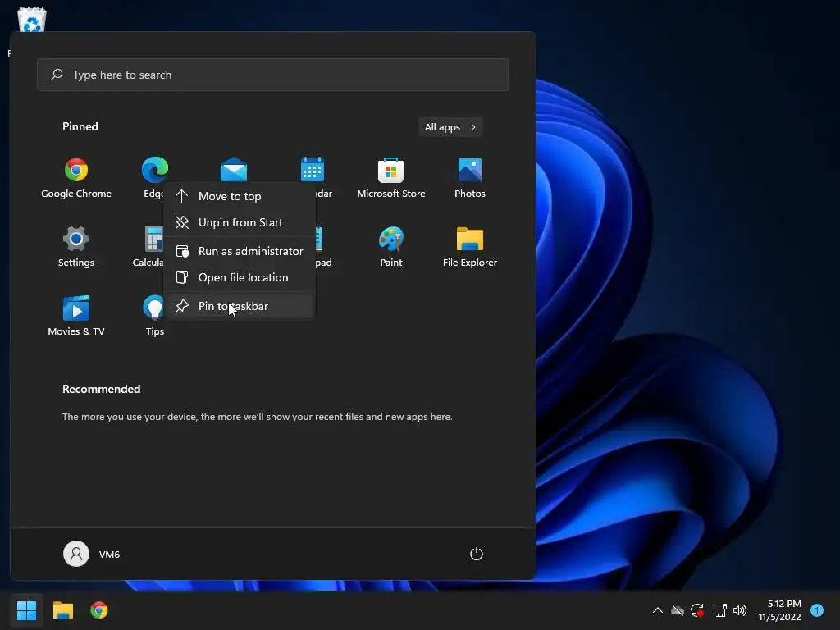Show hidden system tray icons
840x630 pixels.
click(657, 610)
